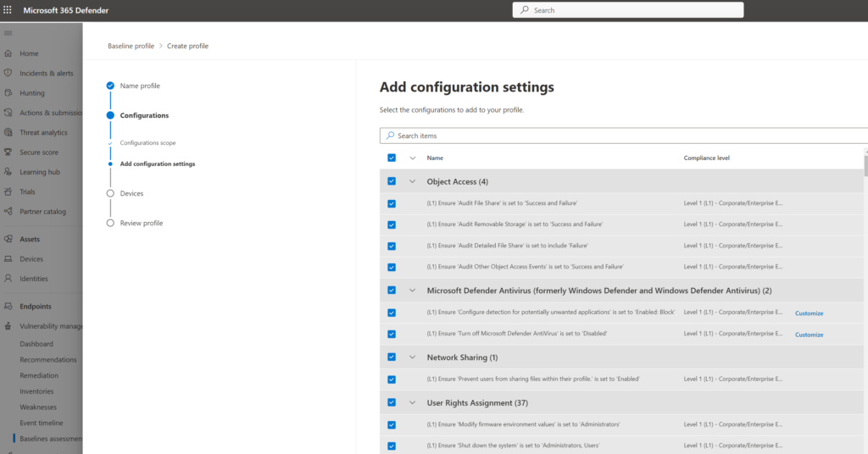Viewport: 868px width, 454px height.
Task: Go to Configurations scope sub-step
Action: click(147, 142)
